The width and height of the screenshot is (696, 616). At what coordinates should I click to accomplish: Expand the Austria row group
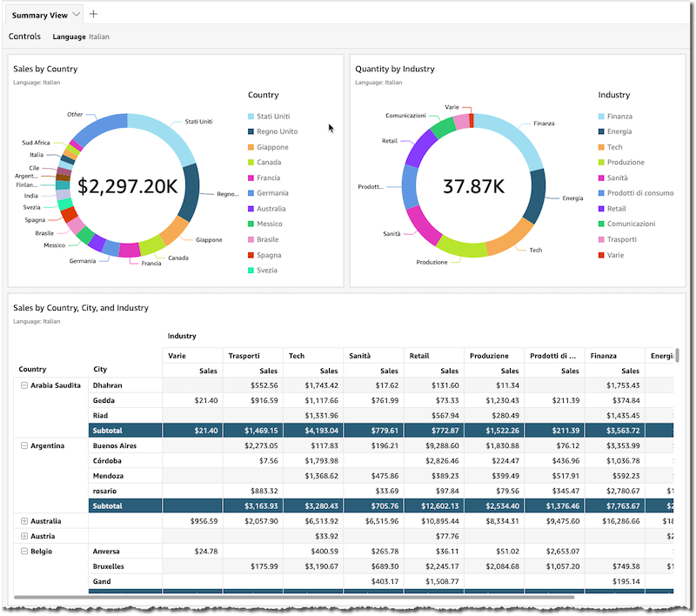pos(23,536)
